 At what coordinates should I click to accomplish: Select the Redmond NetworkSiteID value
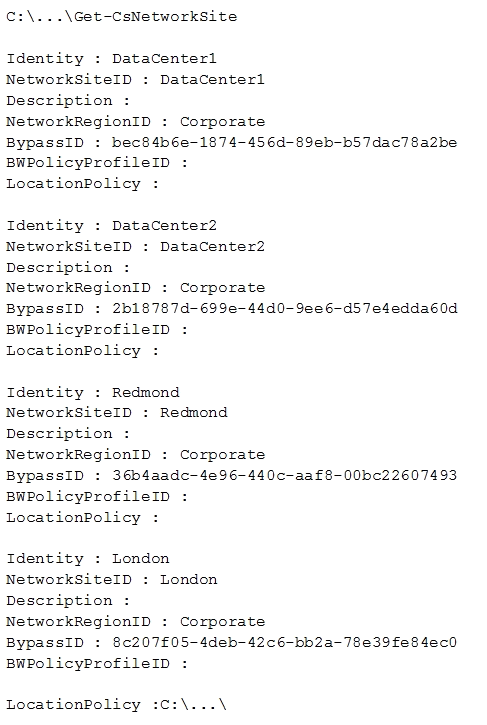point(194,412)
